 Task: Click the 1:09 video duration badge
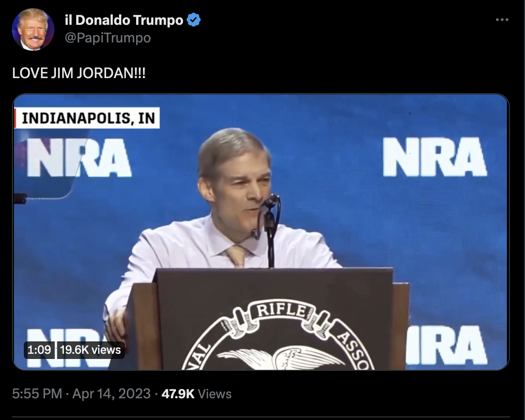coord(39,350)
